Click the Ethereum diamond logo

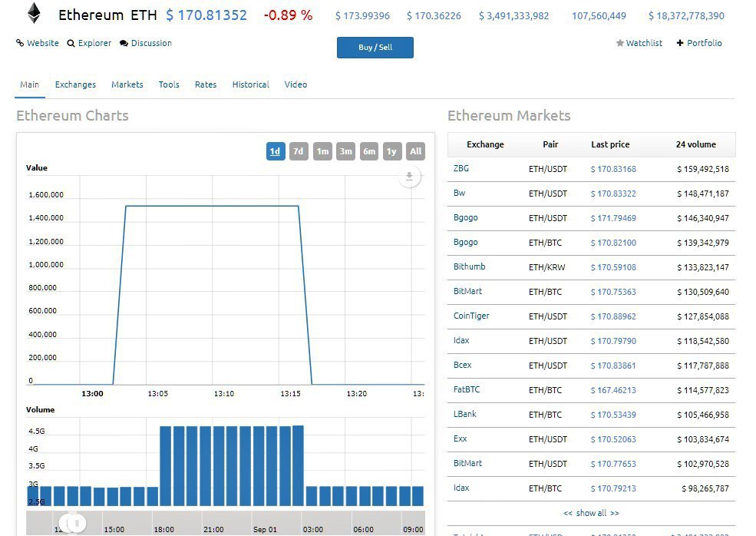34,14
